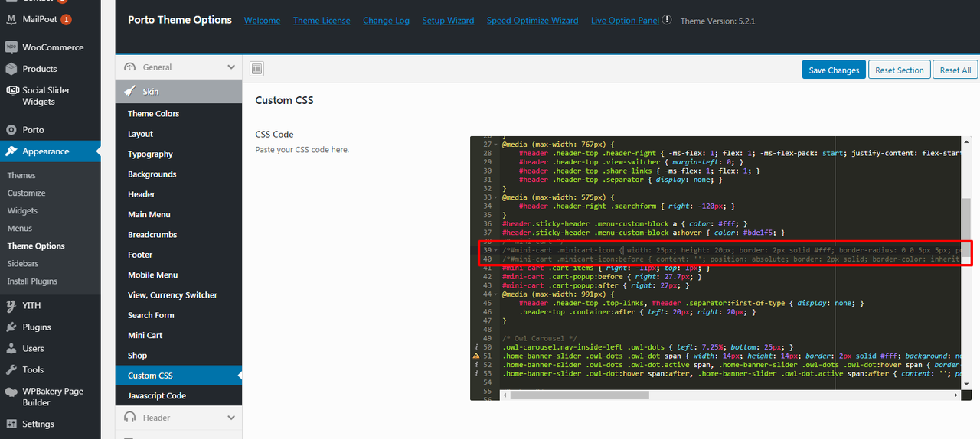The image size is (980, 439).
Task: Open the Layout skin section
Action: [x=140, y=134]
